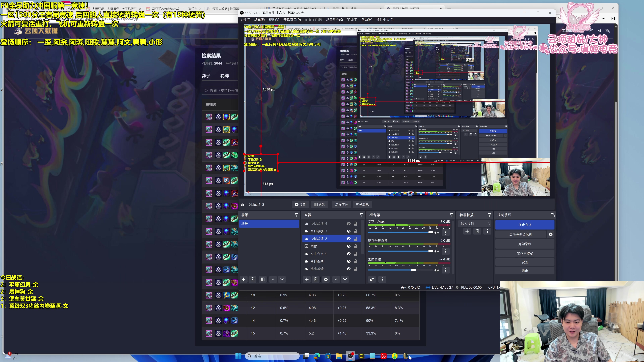644x362 pixels.
Task: Adjust the 桌面音频 volume slider
Action: pyautogui.click(x=400, y=270)
